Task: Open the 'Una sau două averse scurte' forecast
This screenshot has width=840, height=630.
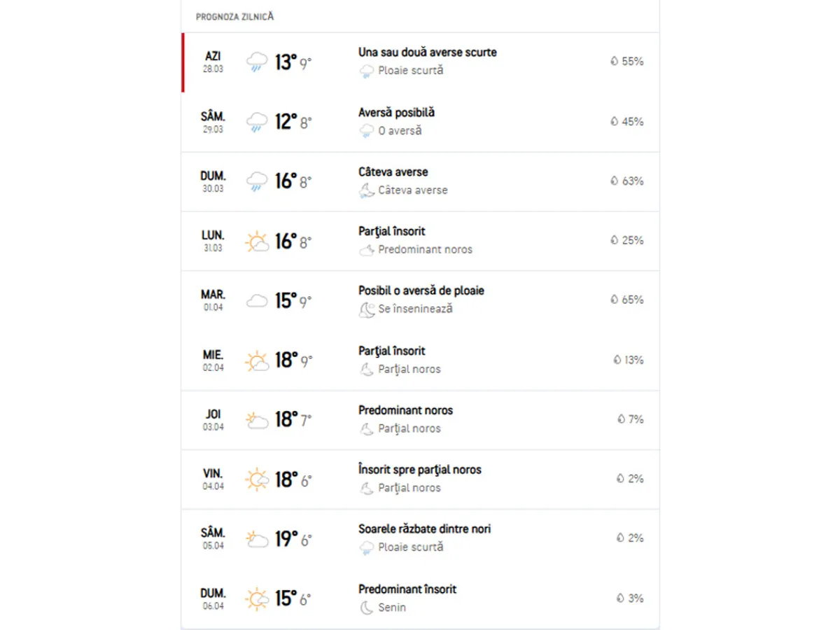Action: [x=427, y=52]
